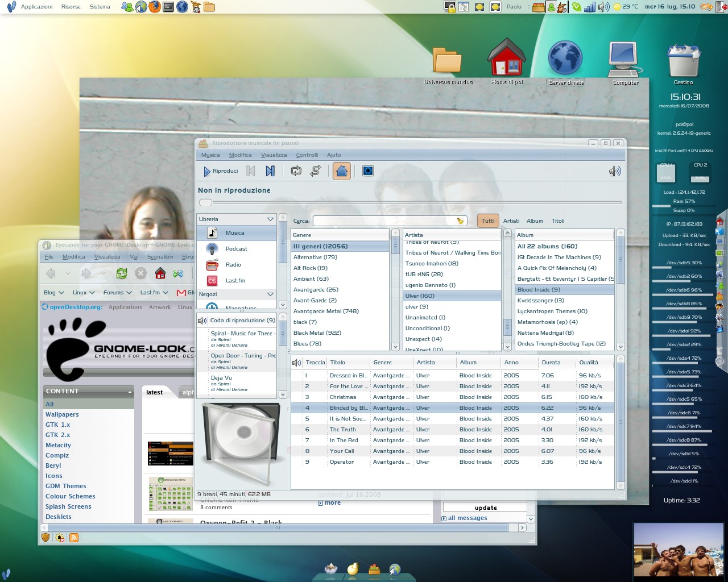Viewport: 728px width, 582px height.
Task: Toggle the Titoli search filter
Action: (558, 221)
